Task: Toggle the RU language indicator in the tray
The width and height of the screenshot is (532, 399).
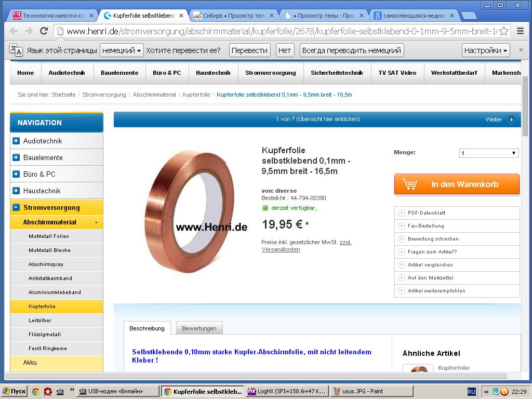Action: [x=471, y=392]
